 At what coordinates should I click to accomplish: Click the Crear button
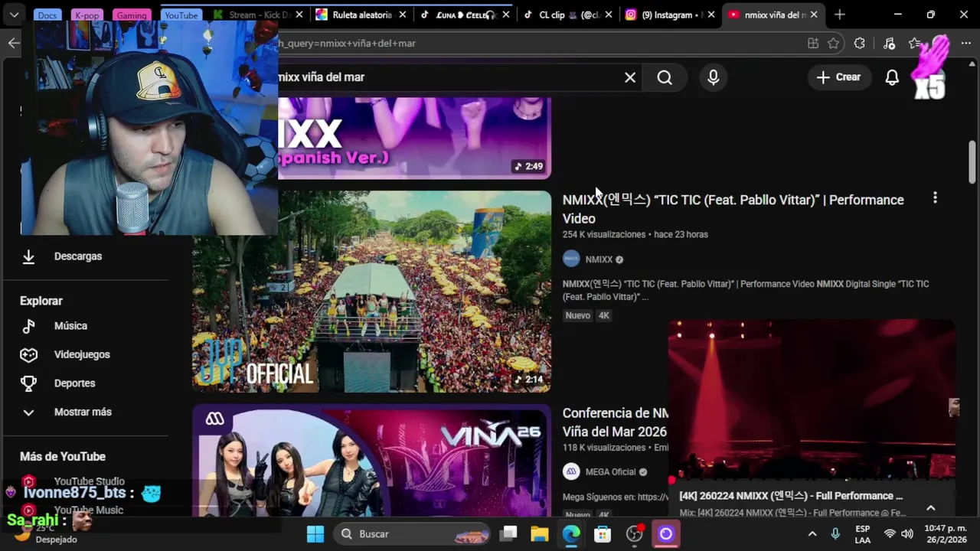(x=838, y=77)
